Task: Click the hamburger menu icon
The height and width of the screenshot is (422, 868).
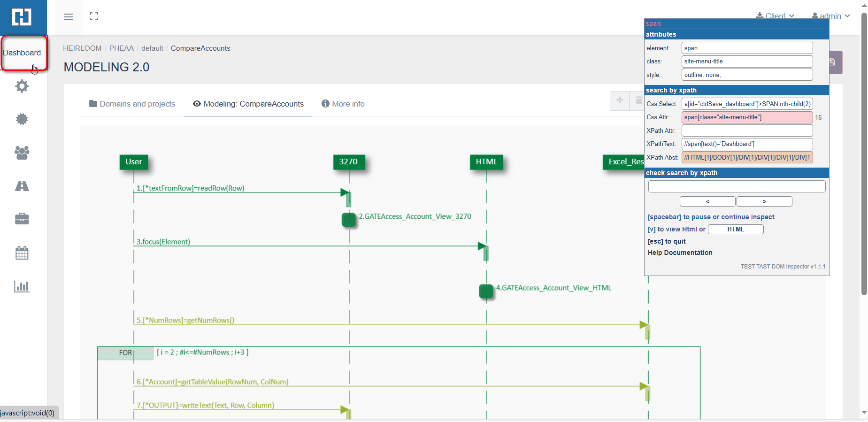Action: (69, 17)
